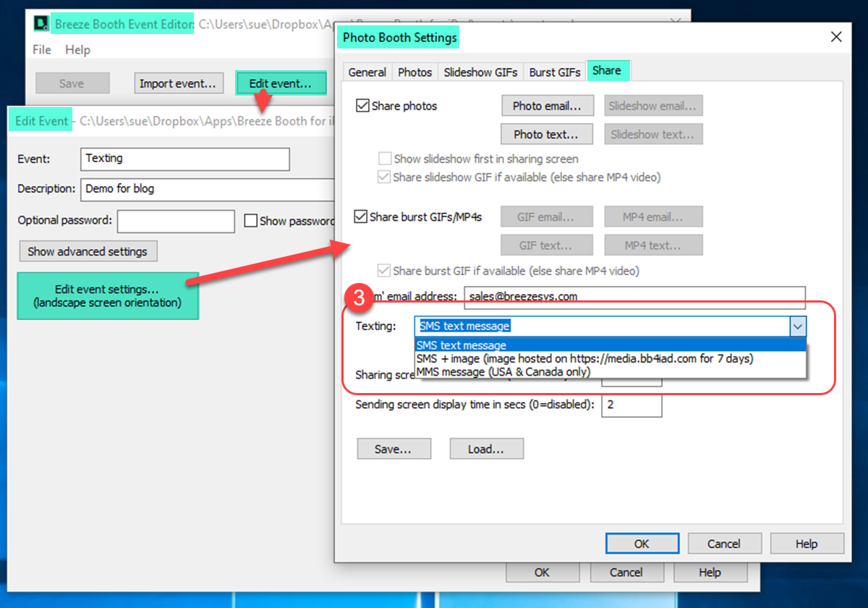Viewport: 868px width, 608px height.
Task: Click Show advanced settings button
Action: [88, 251]
